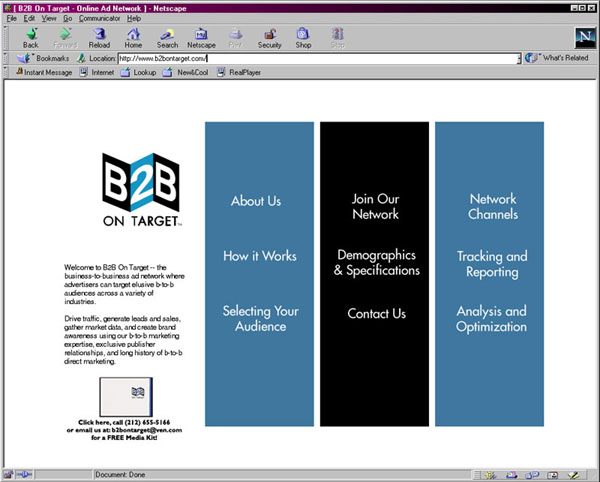Click the B2B On Target logo
Viewport: 600px width, 482px height.
(141, 190)
